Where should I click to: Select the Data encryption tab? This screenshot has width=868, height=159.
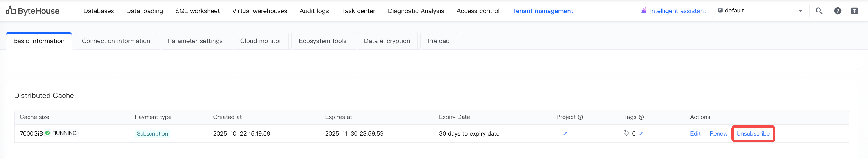(x=387, y=41)
